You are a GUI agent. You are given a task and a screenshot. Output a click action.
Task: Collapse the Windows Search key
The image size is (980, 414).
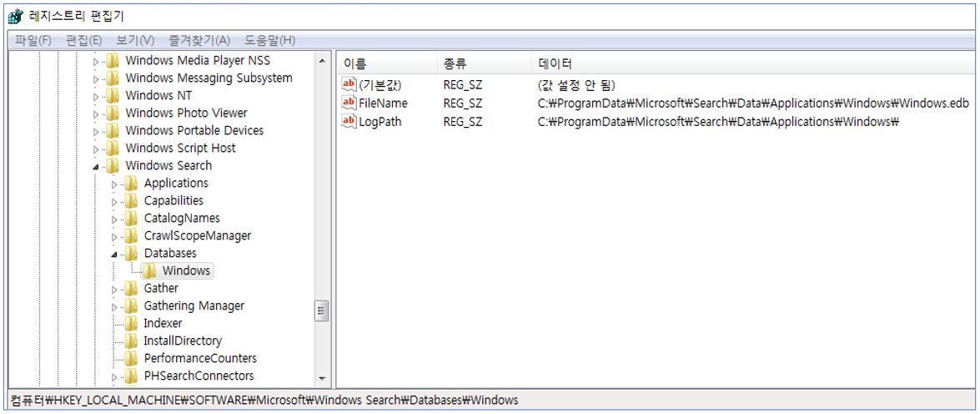(96, 166)
